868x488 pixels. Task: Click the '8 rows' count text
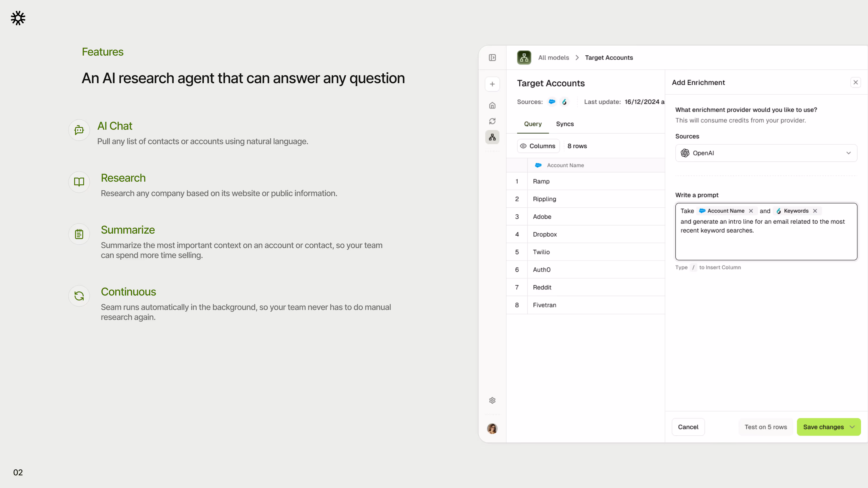[577, 146]
